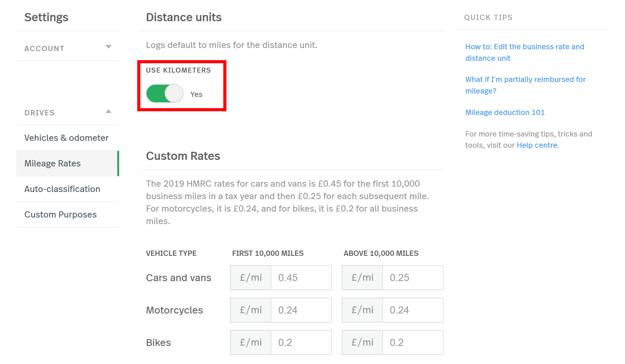Edit Bikes above 10,000 miles rate
The height and width of the screenshot is (364, 625).
(x=413, y=342)
